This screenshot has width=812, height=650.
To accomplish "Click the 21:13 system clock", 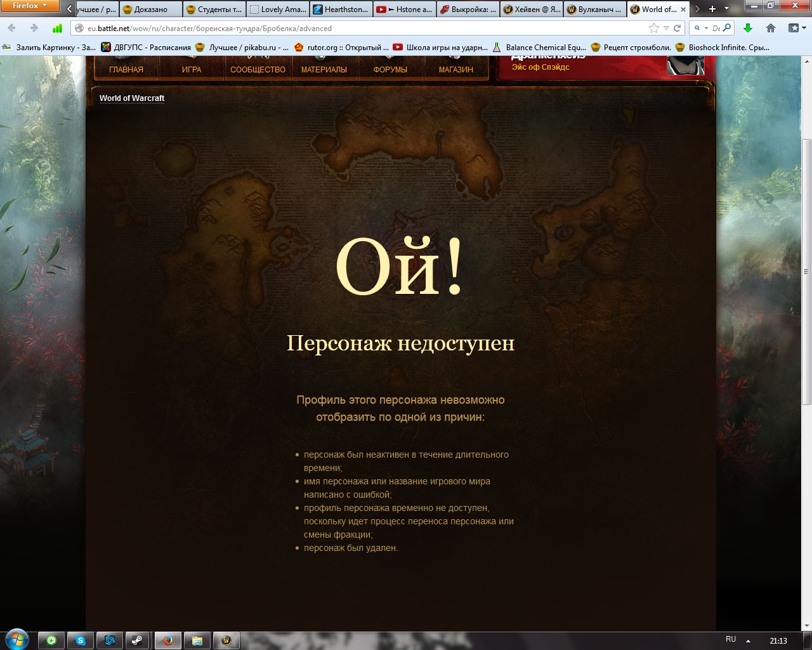I will (x=778, y=640).
